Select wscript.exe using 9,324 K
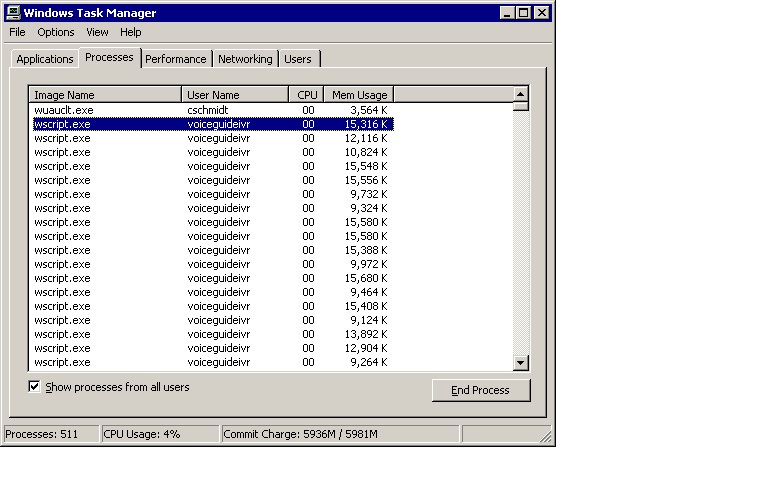 point(213,208)
